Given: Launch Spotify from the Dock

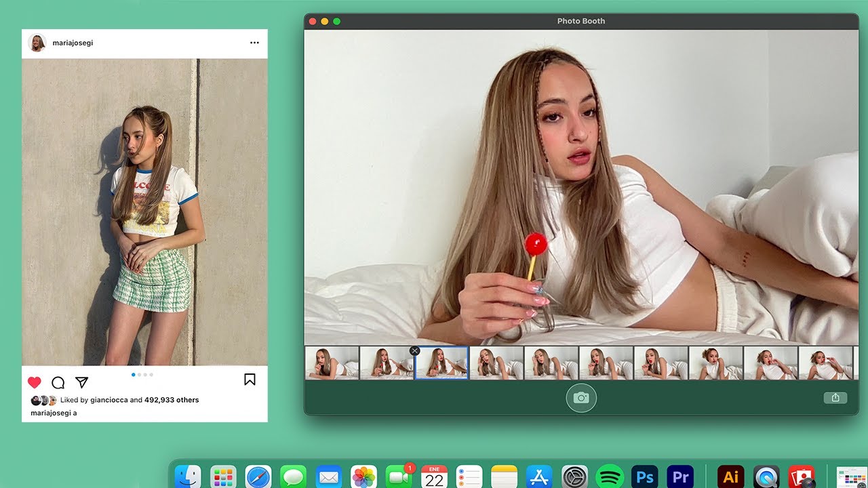Looking at the screenshot, I should coord(610,476).
